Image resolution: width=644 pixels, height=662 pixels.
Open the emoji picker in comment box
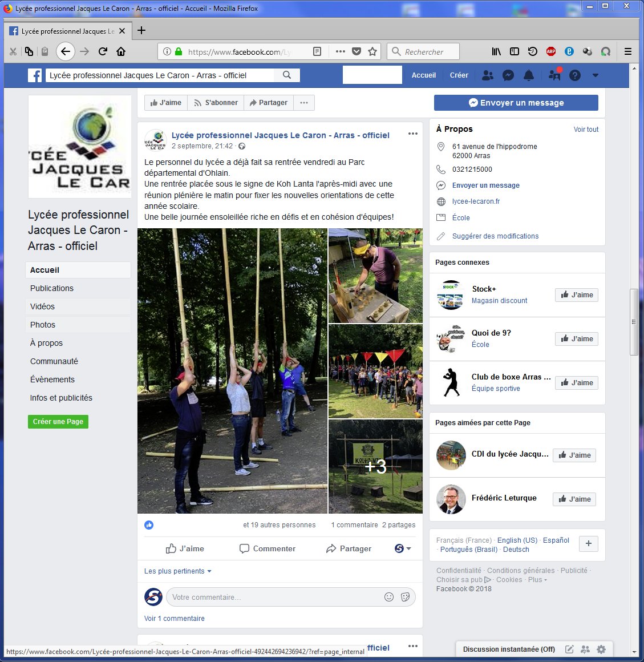[389, 597]
